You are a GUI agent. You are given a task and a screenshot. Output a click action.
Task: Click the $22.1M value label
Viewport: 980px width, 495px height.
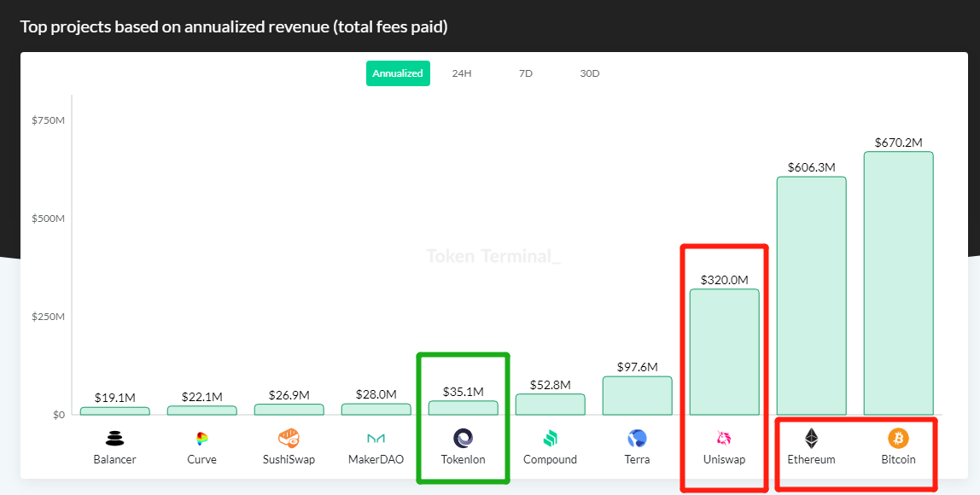201,397
